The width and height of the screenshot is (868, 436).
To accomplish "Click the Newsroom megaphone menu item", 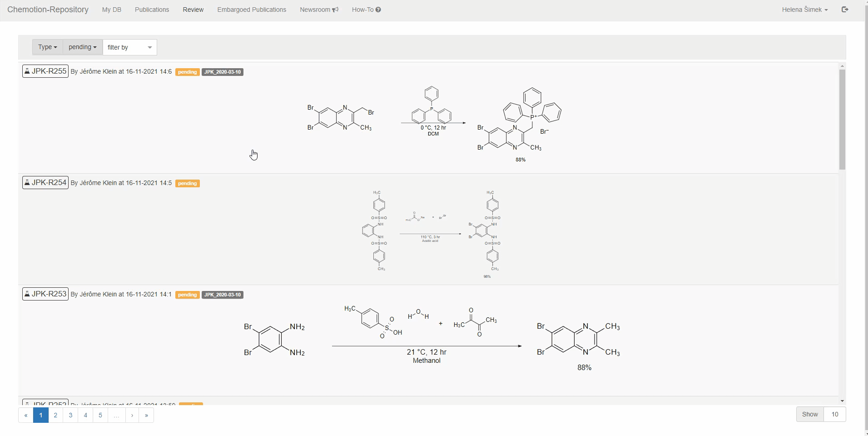I will [319, 10].
